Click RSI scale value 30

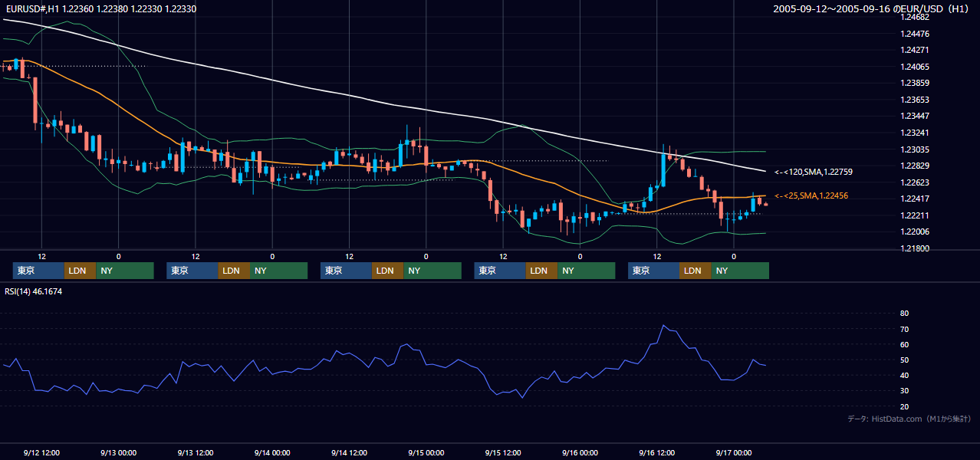click(x=904, y=391)
